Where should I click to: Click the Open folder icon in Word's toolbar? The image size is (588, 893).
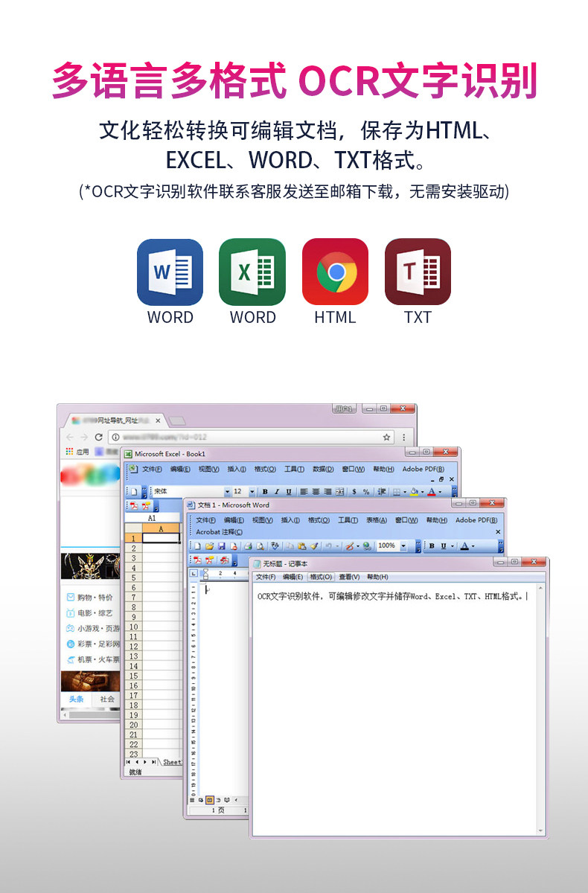[x=209, y=546]
